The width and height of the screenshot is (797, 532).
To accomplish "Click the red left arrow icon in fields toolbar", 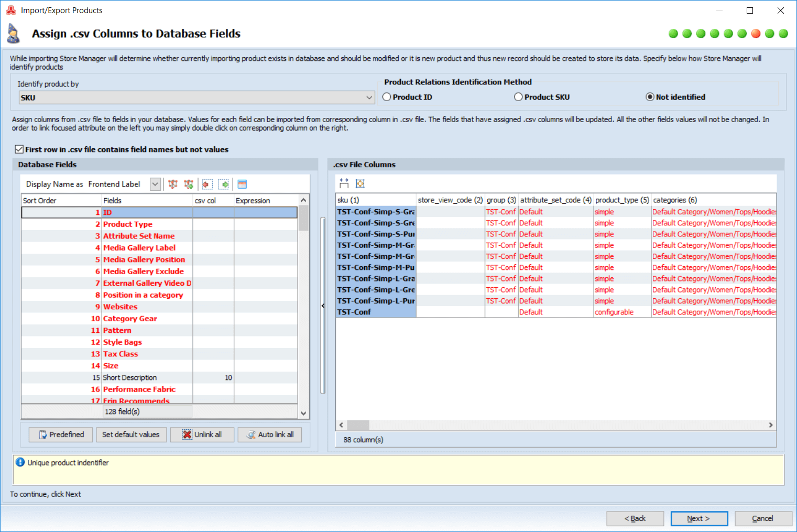I will pyautogui.click(x=207, y=184).
